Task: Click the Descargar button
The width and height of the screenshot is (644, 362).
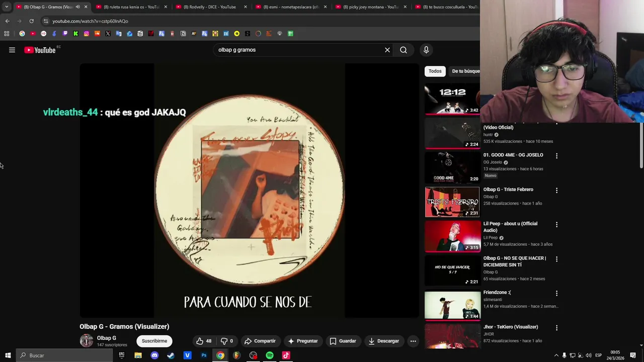Action: [383, 341]
